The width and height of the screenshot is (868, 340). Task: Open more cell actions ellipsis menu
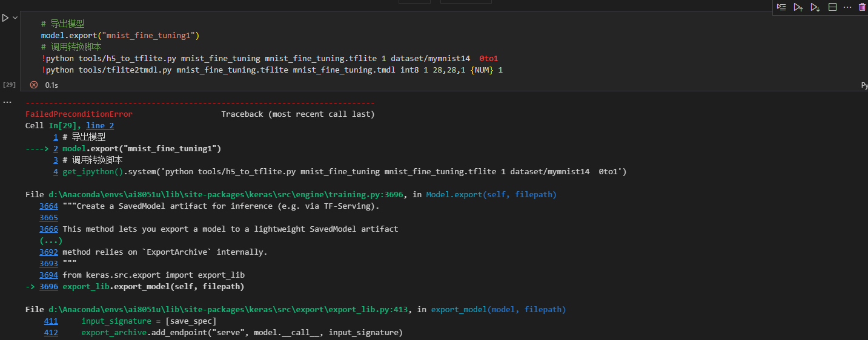847,7
